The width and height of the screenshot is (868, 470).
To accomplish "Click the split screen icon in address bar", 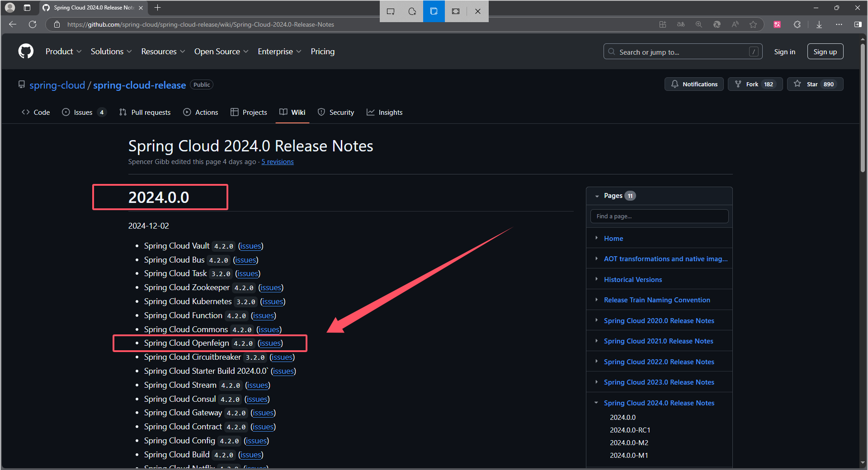I will point(663,24).
